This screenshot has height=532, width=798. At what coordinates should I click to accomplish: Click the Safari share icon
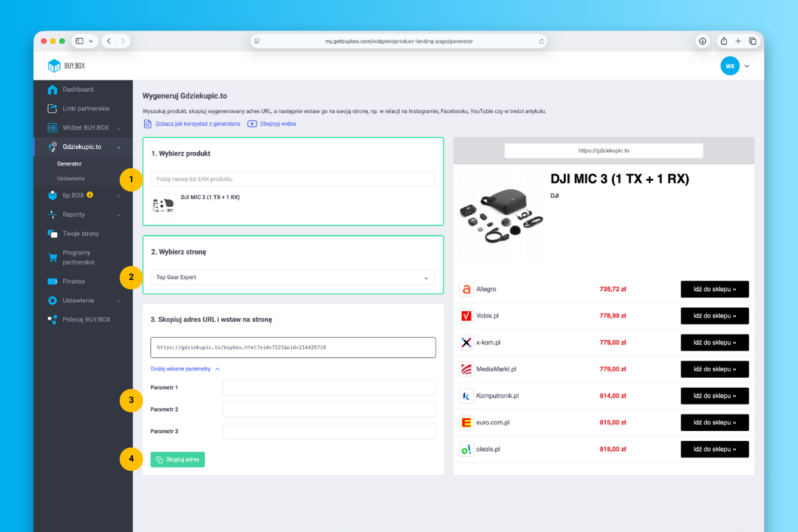724,41
